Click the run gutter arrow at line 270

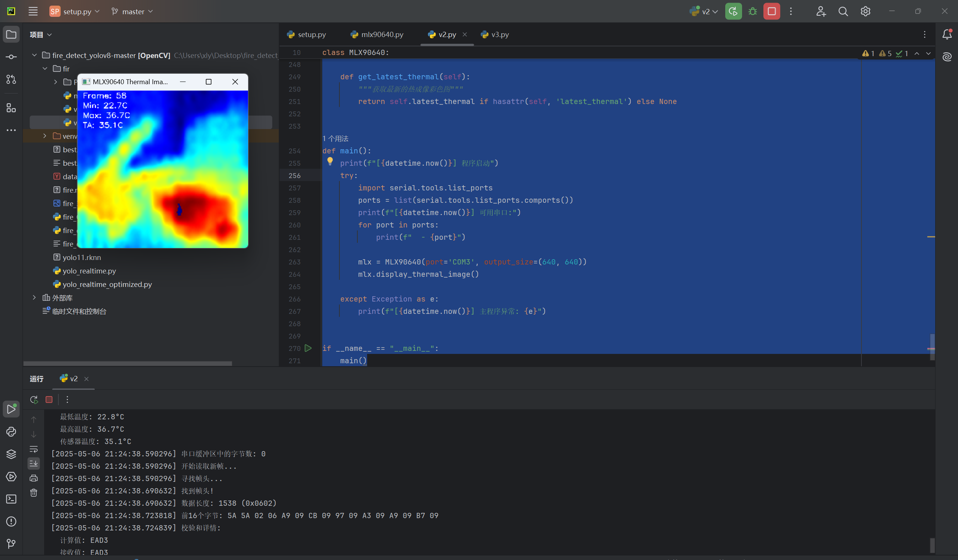pos(308,348)
